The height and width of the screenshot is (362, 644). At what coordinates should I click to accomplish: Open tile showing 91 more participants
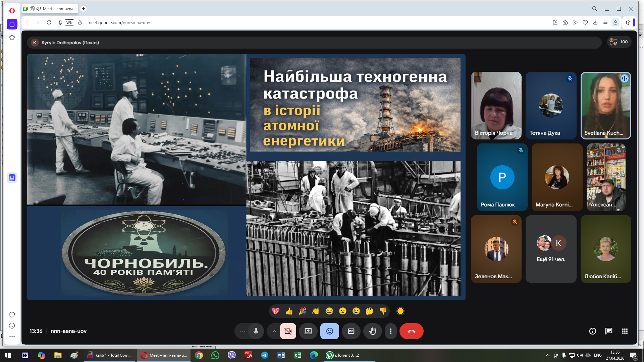(x=551, y=249)
